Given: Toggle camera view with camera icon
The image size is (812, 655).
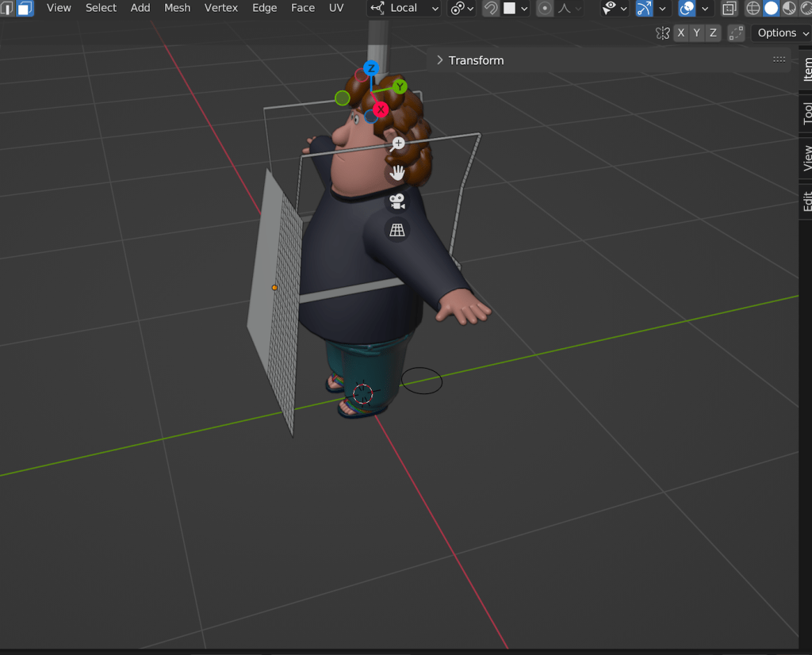Looking at the screenshot, I should pos(398,201).
